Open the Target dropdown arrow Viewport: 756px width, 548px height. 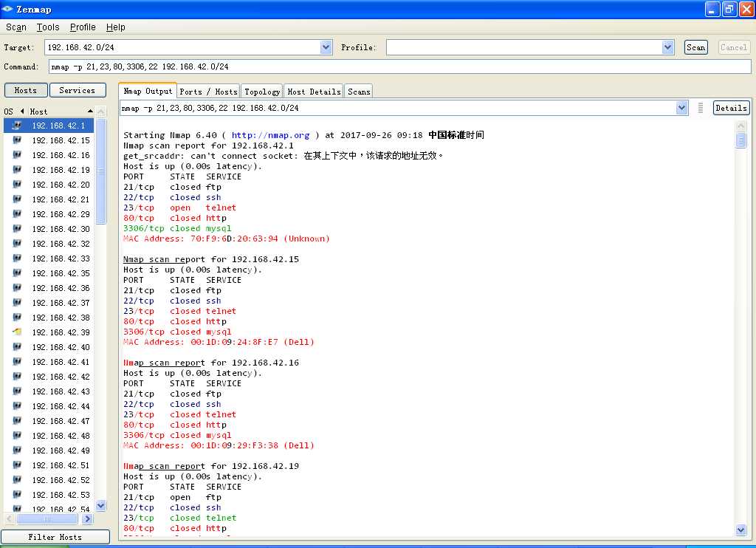click(326, 47)
